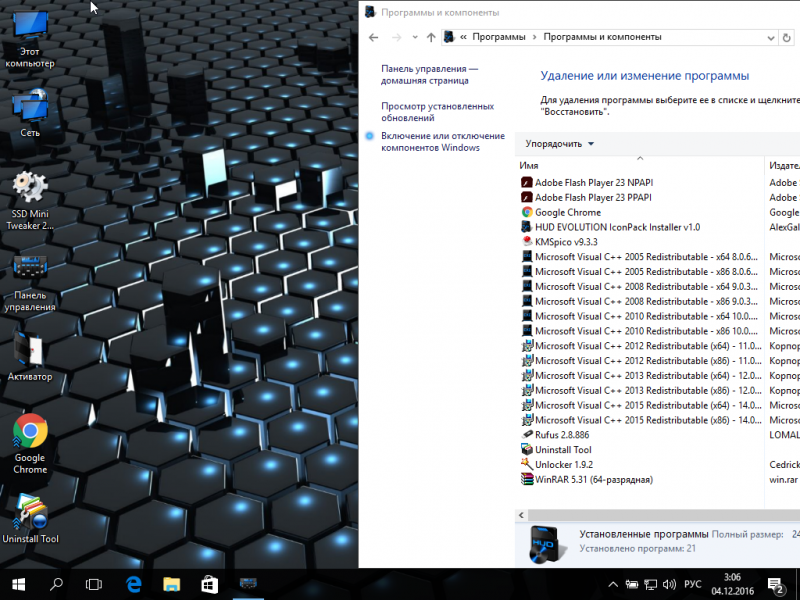Screen dimensions: 800x600
Task: Open the volume tray icon
Action: [x=669, y=584]
